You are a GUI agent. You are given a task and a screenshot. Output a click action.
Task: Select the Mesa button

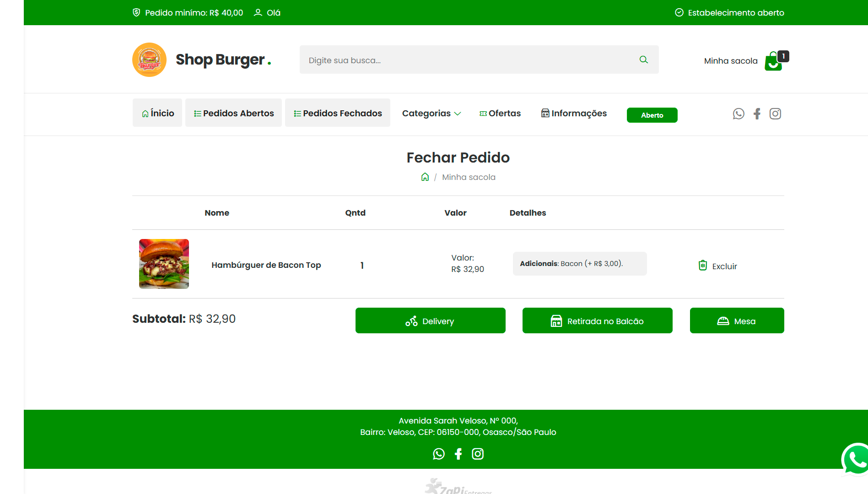pyautogui.click(x=737, y=321)
